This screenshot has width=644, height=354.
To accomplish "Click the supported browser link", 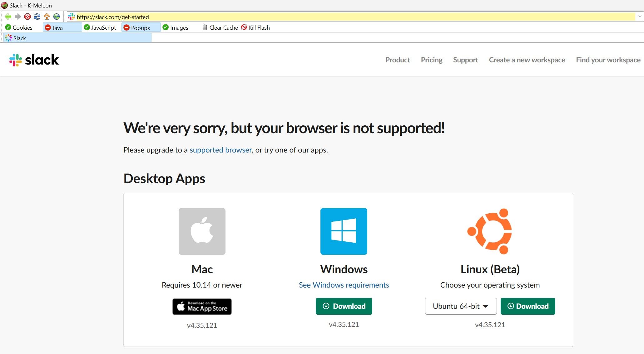I will pyautogui.click(x=220, y=150).
